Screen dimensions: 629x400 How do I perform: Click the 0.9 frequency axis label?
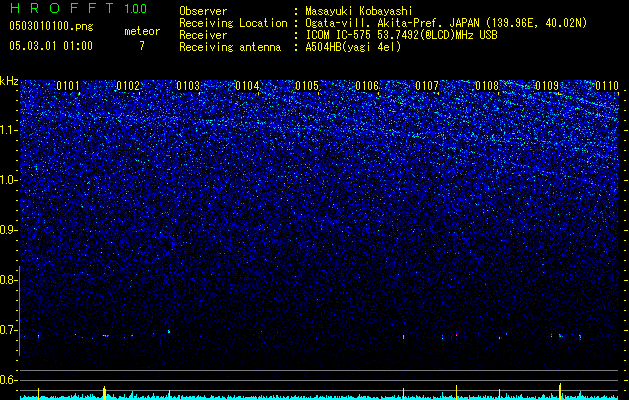click(x=8, y=230)
